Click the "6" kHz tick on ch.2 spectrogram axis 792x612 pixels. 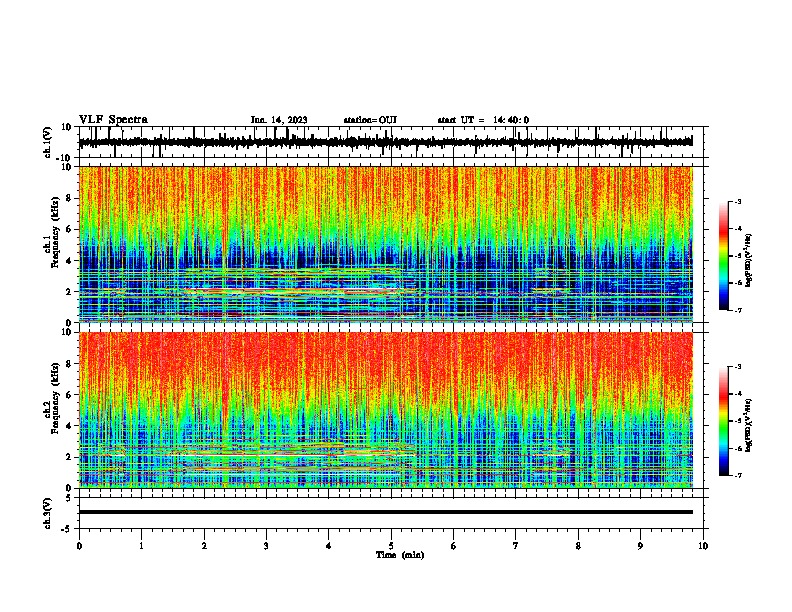[70, 394]
